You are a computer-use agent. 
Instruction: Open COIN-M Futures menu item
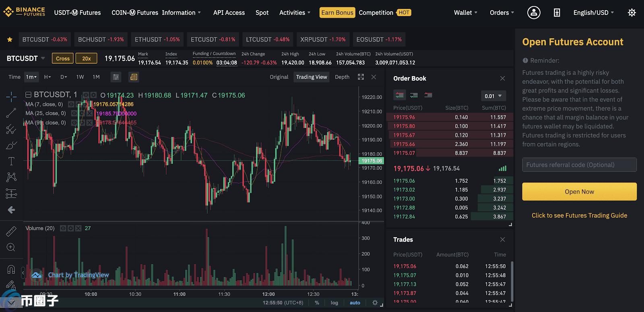coord(135,12)
